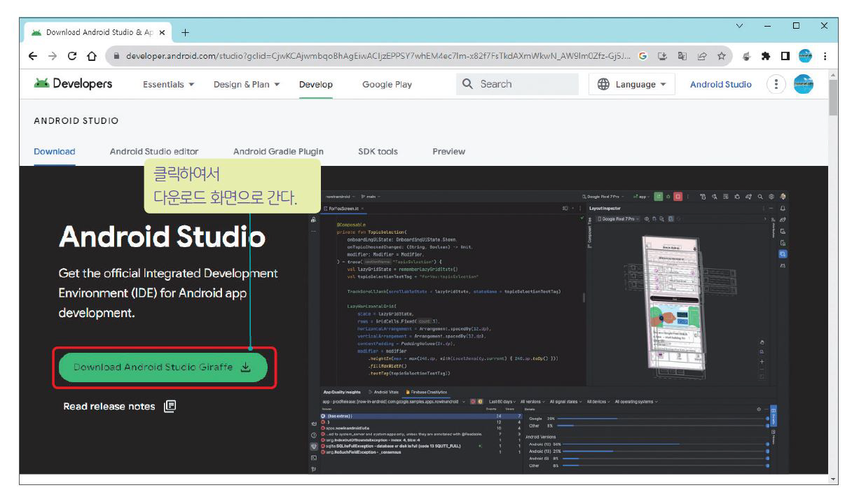Click the install app icon in address bar
Image resolution: width=859 pixels, height=504 pixels.
coord(662,57)
